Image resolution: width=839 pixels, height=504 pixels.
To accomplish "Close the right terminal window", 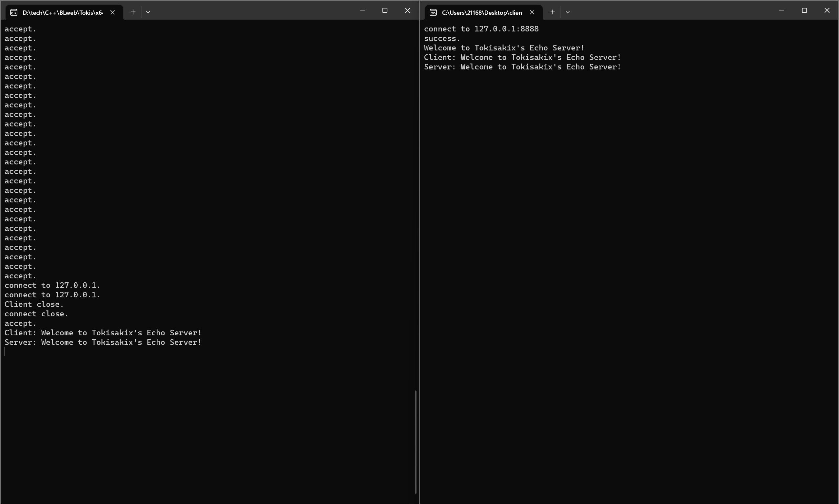I will 827,10.
